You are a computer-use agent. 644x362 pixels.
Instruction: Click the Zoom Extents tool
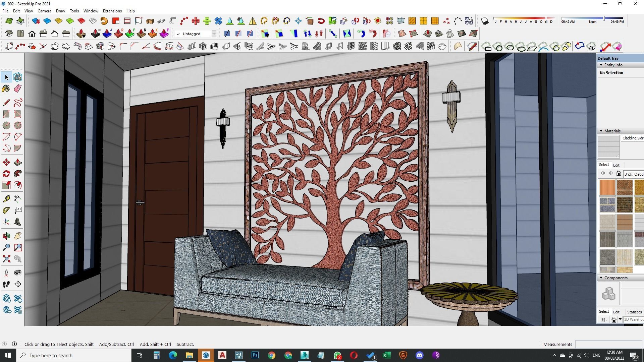pos(6,259)
